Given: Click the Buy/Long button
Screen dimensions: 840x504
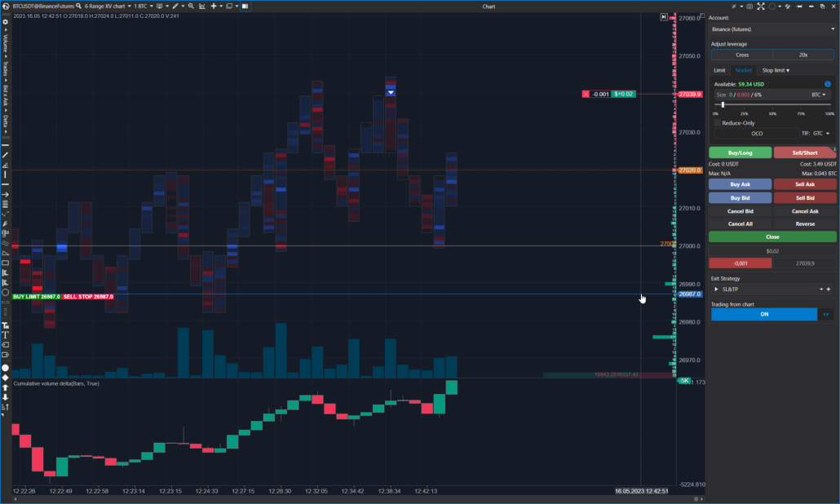Looking at the screenshot, I should (x=740, y=153).
